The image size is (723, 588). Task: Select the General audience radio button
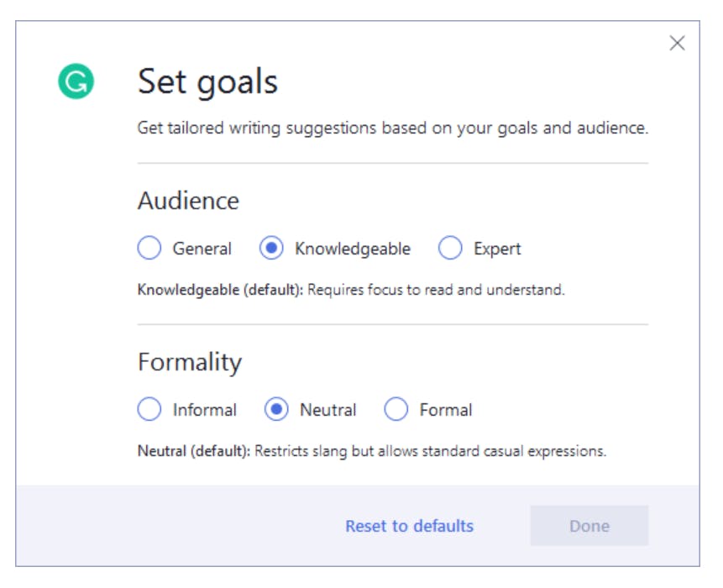coord(149,249)
